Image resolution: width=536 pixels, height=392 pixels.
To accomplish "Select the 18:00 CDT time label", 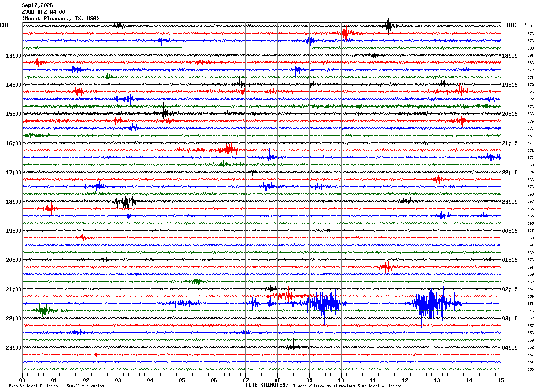I will (x=13, y=202).
